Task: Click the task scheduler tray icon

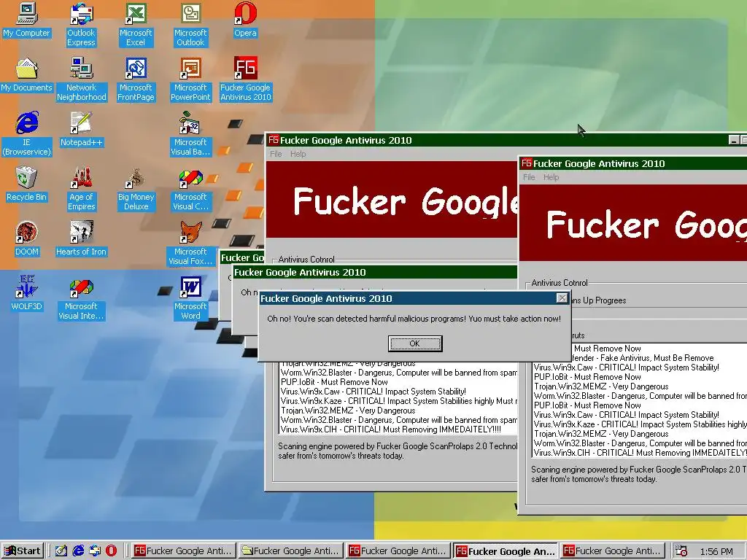Action: (x=682, y=551)
